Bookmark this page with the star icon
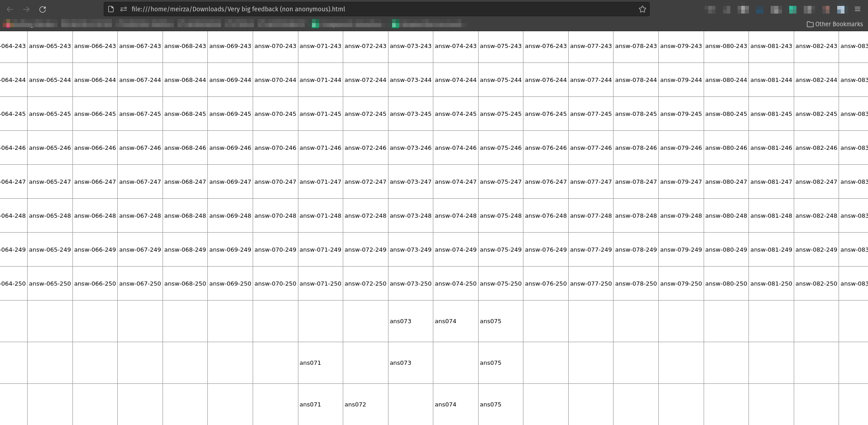This screenshot has width=868, height=425. (x=642, y=9)
